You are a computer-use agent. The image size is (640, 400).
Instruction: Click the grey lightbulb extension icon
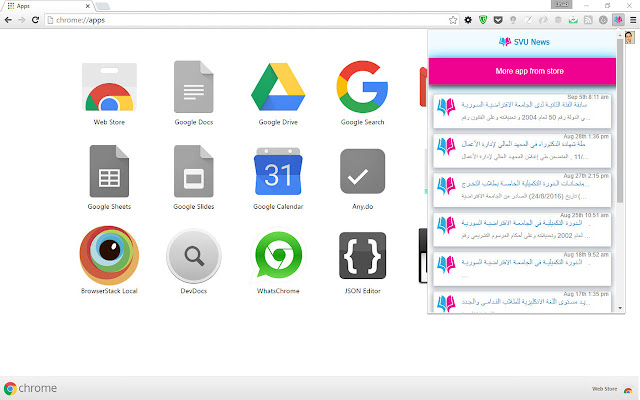pos(513,20)
